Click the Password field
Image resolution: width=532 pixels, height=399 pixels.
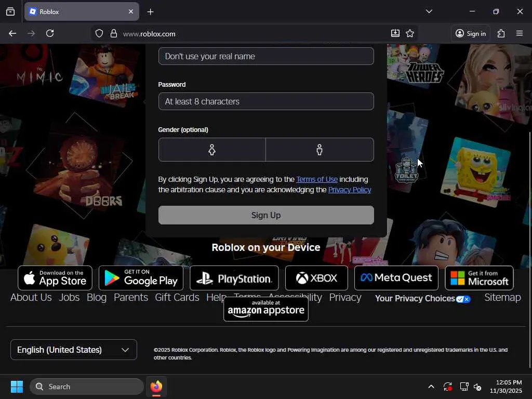[266, 101]
